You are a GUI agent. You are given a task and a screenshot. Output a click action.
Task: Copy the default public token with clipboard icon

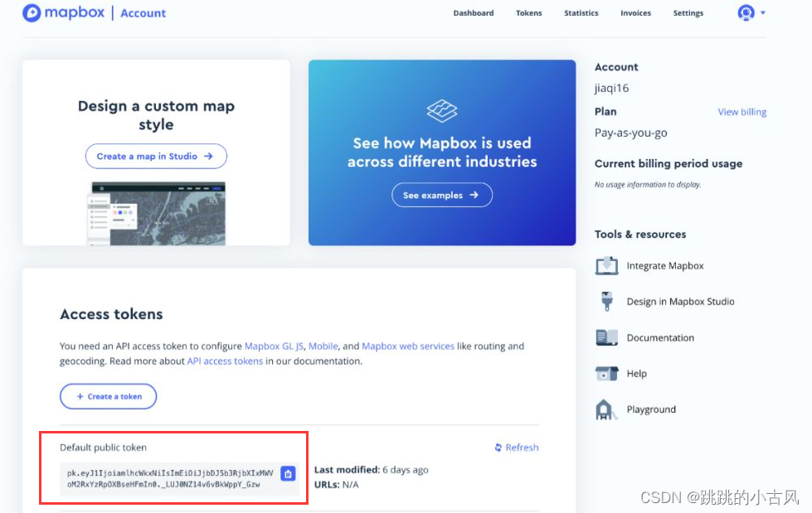[x=288, y=473]
